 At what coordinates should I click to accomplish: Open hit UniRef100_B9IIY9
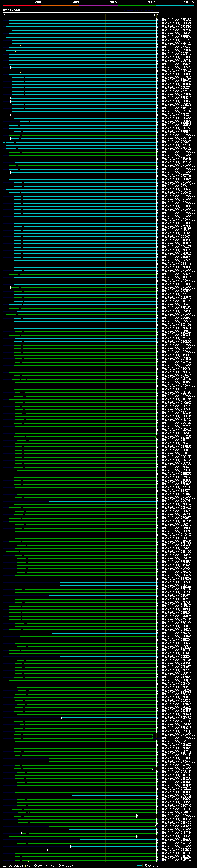(x=176, y=40)
